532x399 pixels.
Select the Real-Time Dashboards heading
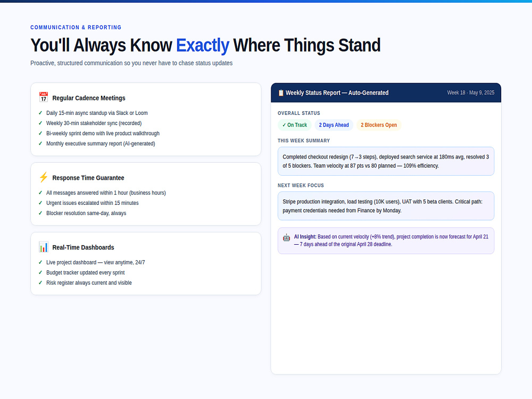[83, 247]
